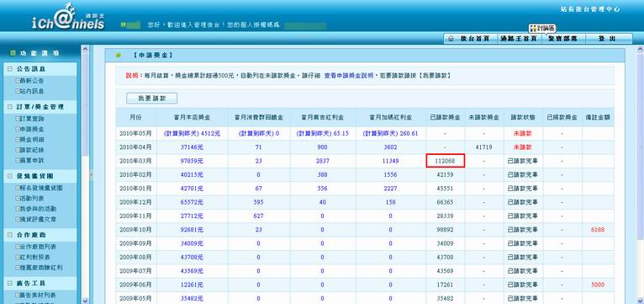Click the plus icon before 合作廠商列表
The height and width of the screenshot is (304, 644).
click(x=18, y=247)
